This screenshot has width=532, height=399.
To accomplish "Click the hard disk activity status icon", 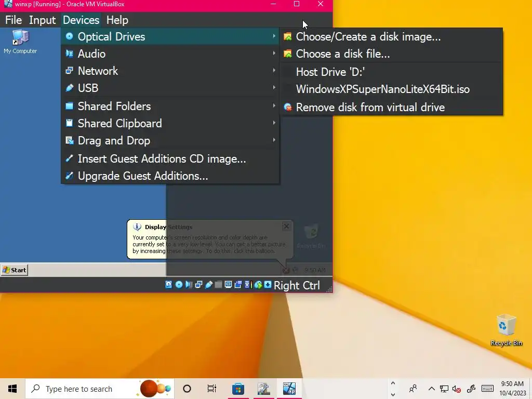I will (169, 285).
